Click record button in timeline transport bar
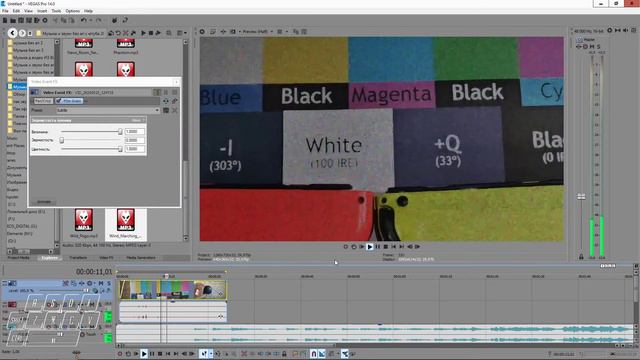Screen dimensions: 640x360 click(120, 354)
